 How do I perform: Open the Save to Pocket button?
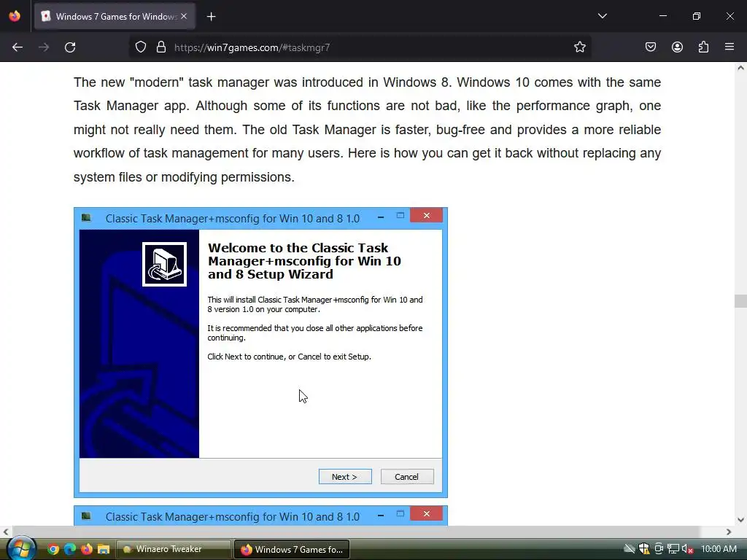point(651,47)
